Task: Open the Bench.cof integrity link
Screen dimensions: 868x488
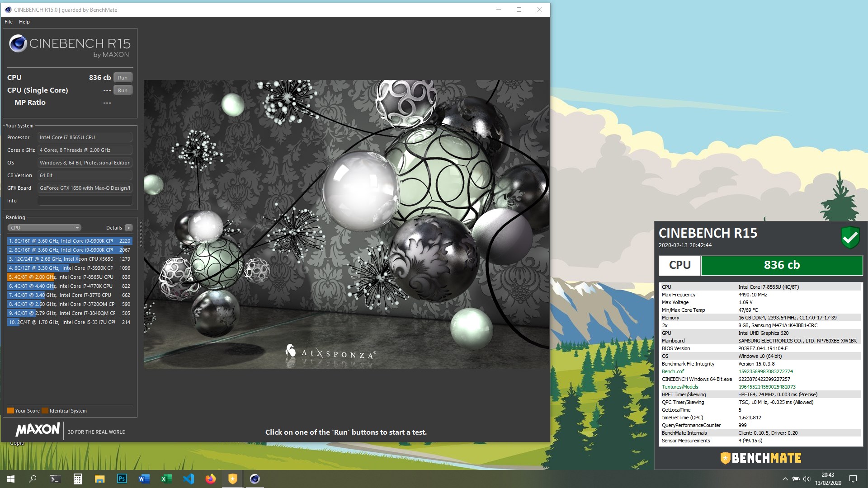Action: coord(673,371)
